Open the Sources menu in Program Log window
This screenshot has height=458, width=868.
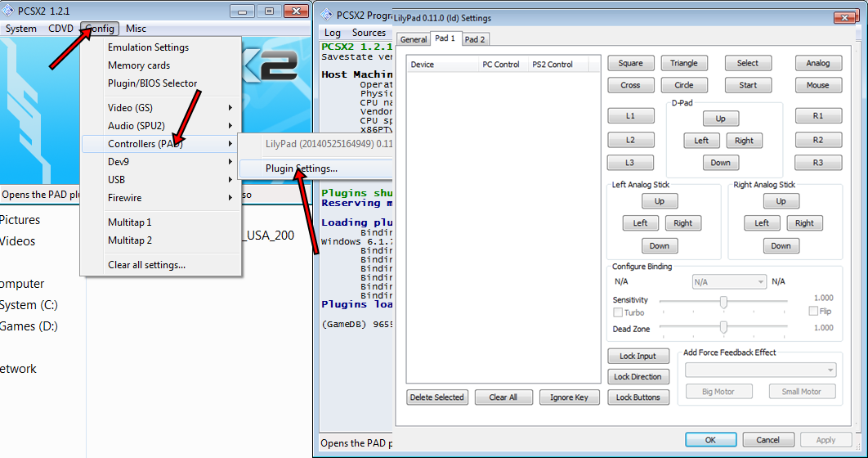click(x=369, y=33)
